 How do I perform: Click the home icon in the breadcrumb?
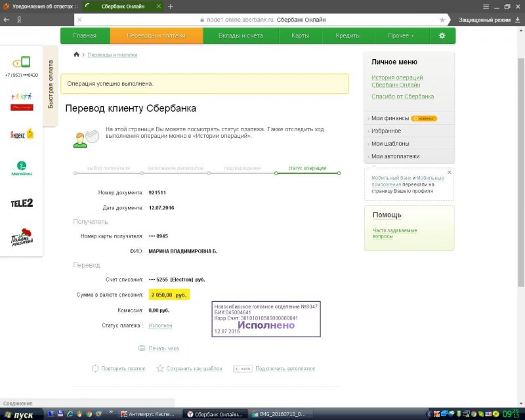[76, 54]
